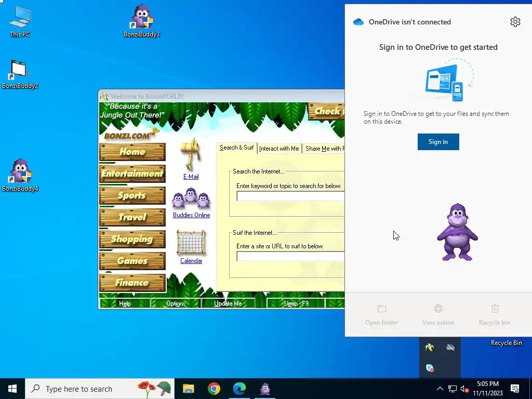Click the network status tray icon
The image size is (532, 399).
tap(453, 389)
